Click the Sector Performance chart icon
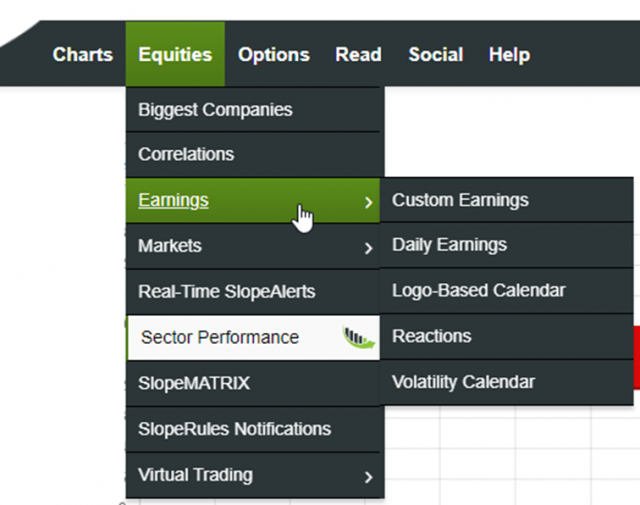Viewport: 640px width, 505px height. (x=357, y=338)
